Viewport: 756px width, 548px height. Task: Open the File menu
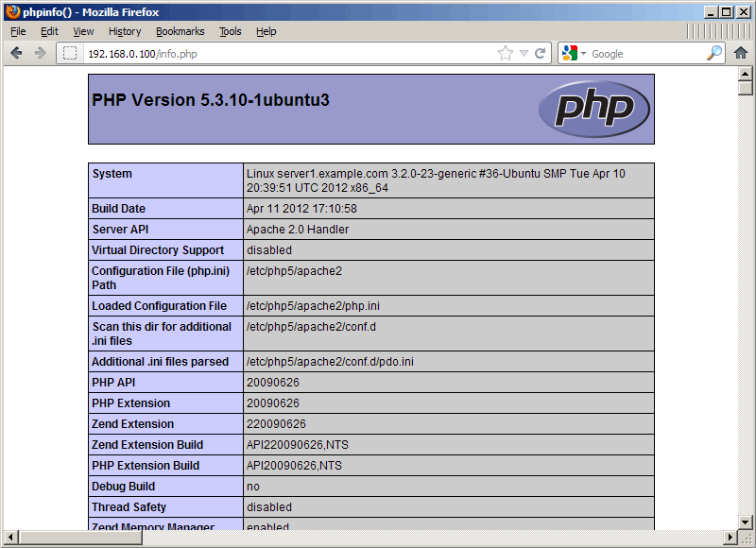pyautogui.click(x=18, y=31)
